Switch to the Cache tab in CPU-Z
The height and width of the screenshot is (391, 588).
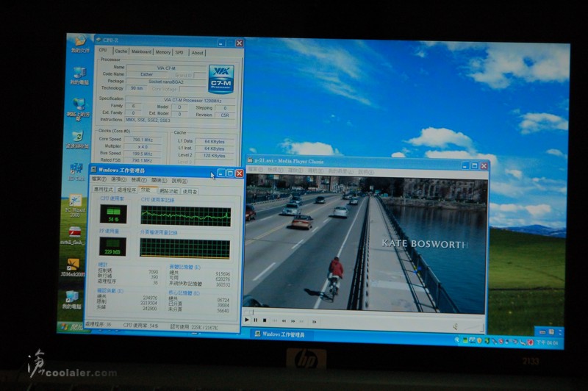click(x=121, y=51)
